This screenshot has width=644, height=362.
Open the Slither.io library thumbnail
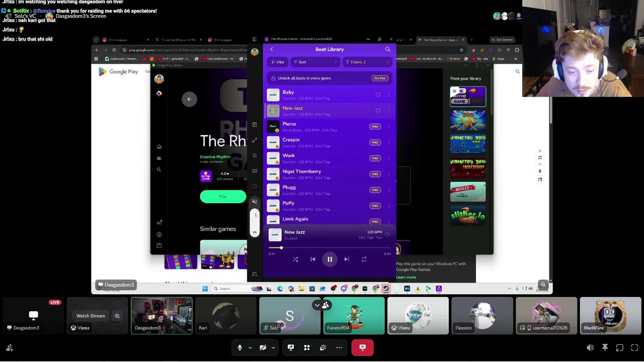tap(468, 216)
